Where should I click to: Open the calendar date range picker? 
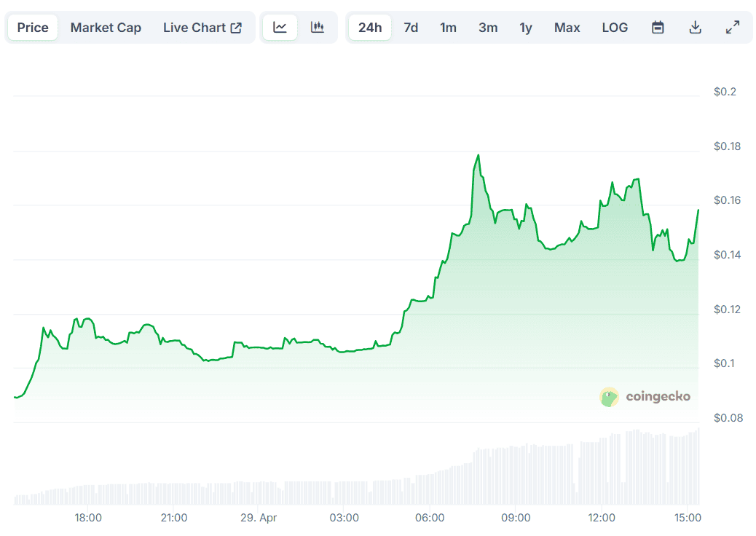(658, 28)
